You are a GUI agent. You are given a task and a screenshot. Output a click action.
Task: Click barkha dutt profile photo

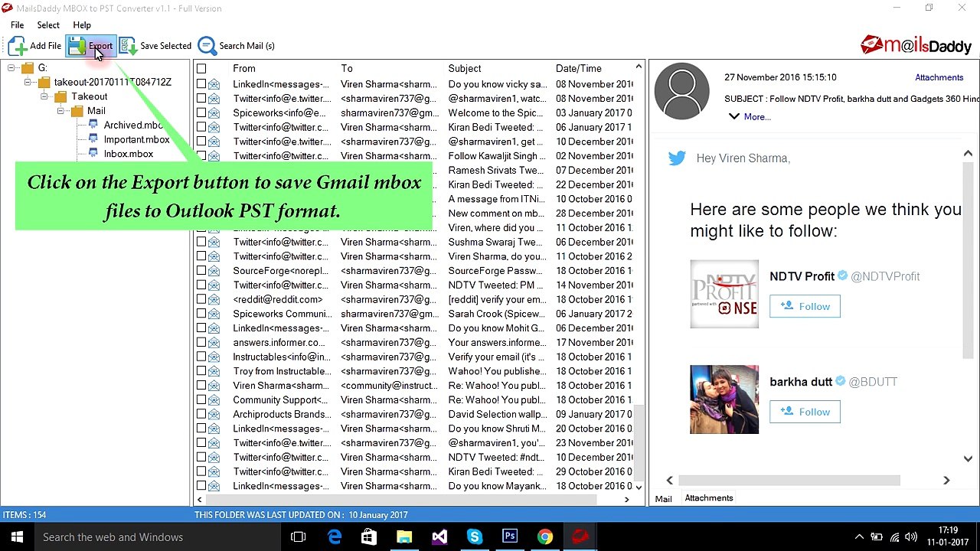[724, 399]
